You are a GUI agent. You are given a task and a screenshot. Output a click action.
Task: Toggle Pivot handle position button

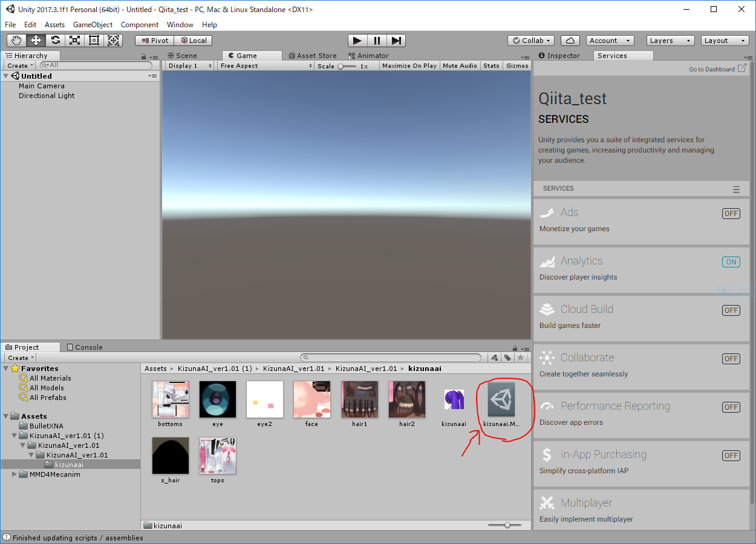pos(155,41)
